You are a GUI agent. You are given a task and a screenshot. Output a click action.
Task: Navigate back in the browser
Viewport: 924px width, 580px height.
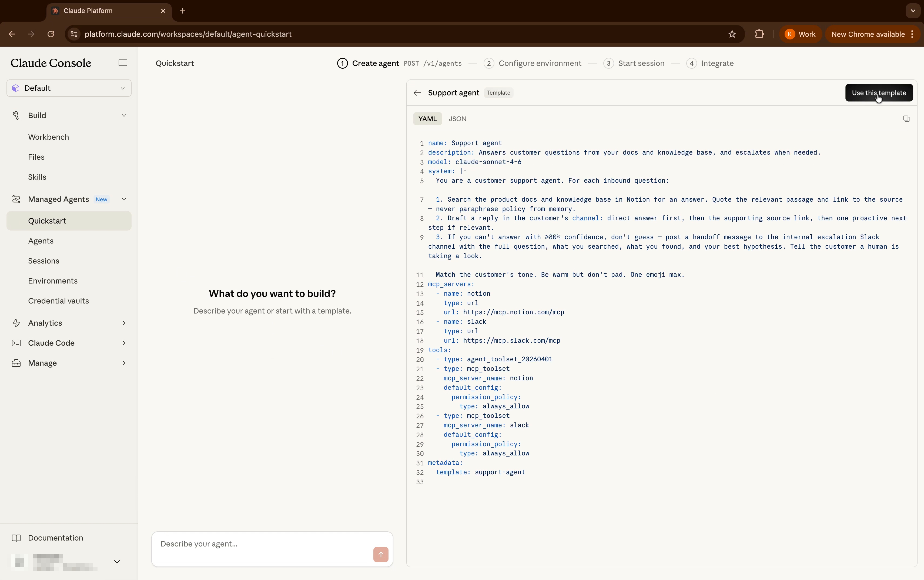coord(12,34)
